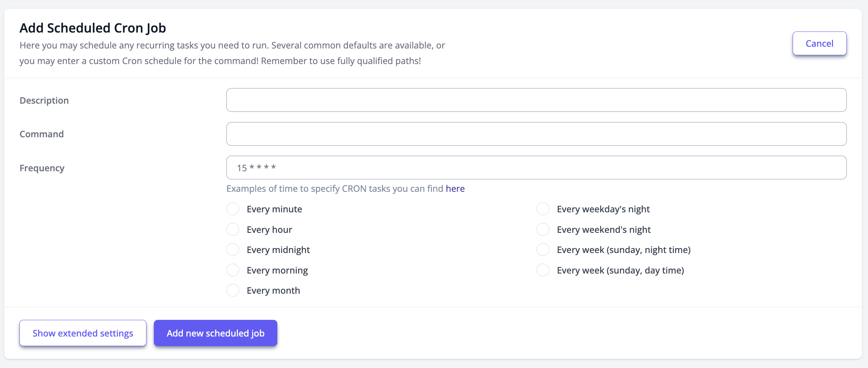Select Every week (sunday, day time)
The height and width of the screenshot is (368, 868).
pos(543,270)
